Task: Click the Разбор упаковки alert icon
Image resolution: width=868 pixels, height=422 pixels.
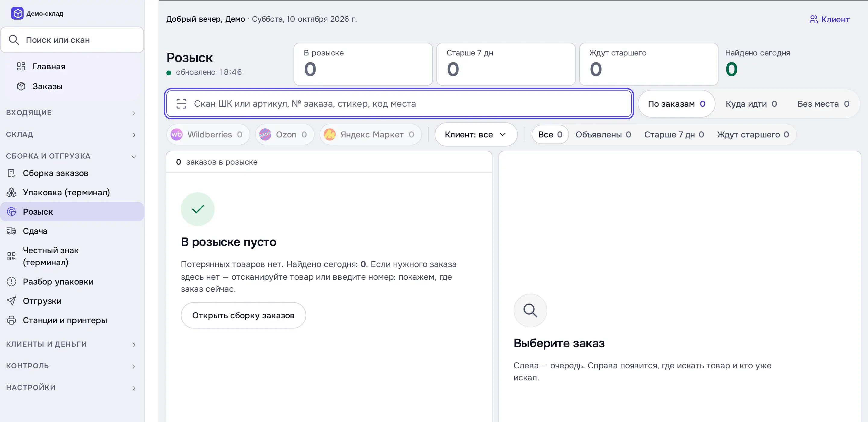Action: coord(11,282)
